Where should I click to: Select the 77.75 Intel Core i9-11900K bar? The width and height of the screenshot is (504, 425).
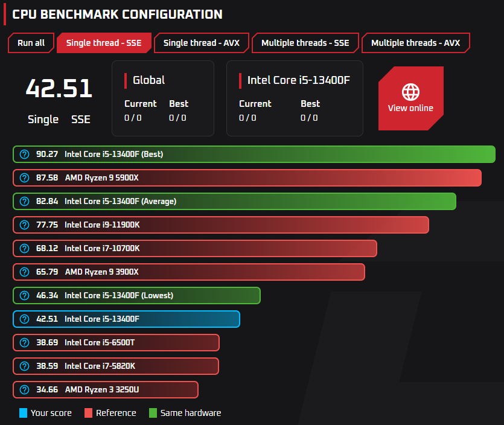click(221, 225)
